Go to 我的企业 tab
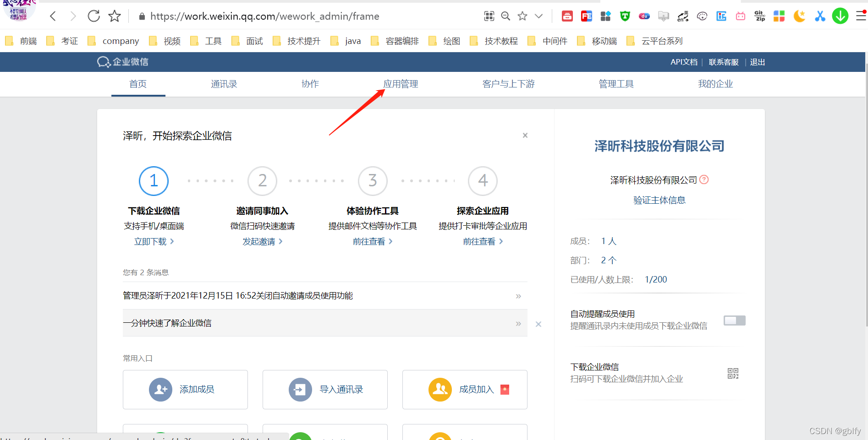This screenshot has width=868, height=440. [715, 84]
